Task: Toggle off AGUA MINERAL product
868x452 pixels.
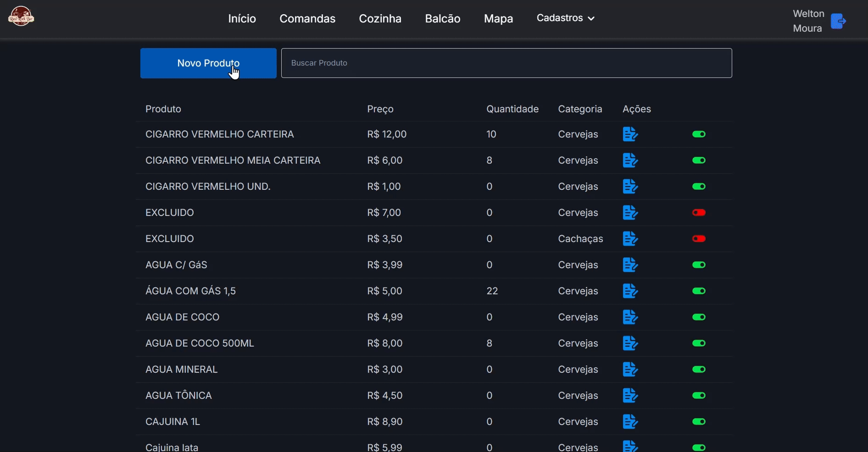Action: 699,369
